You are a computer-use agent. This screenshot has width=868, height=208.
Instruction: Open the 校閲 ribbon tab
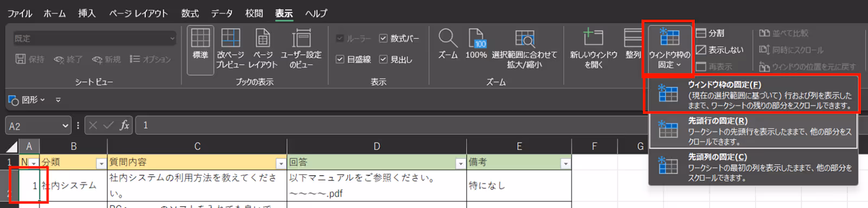pyautogui.click(x=254, y=14)
